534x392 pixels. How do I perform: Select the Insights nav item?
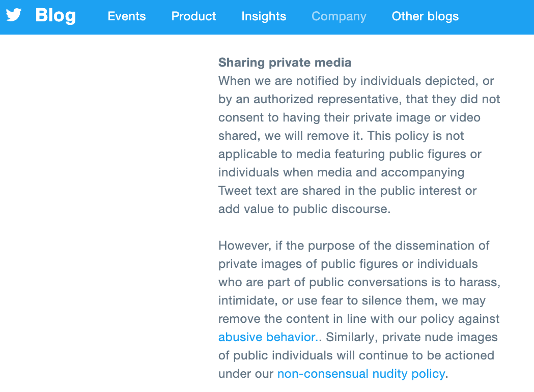264,16
